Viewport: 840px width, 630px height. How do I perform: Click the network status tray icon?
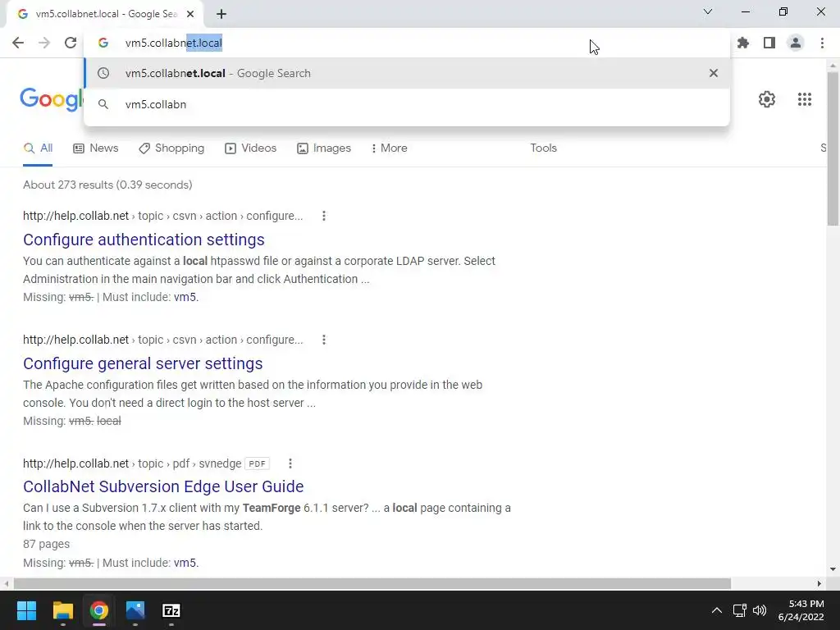739,610
